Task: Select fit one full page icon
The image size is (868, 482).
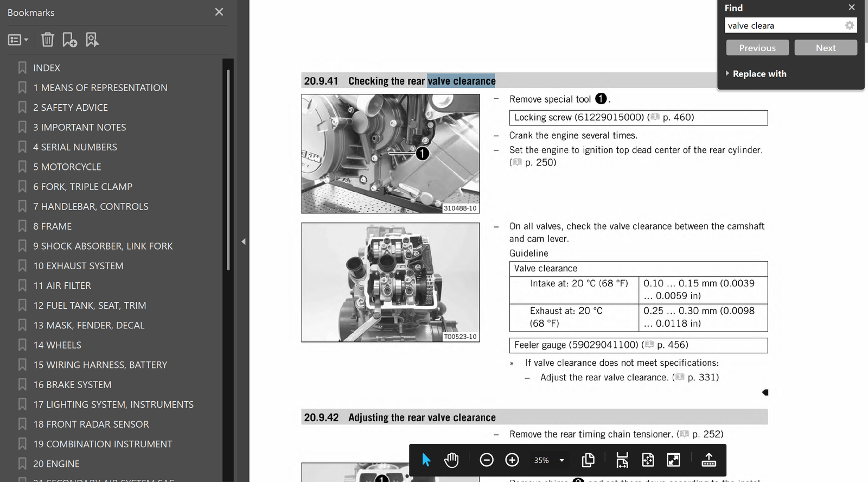Action: (648, 460)
